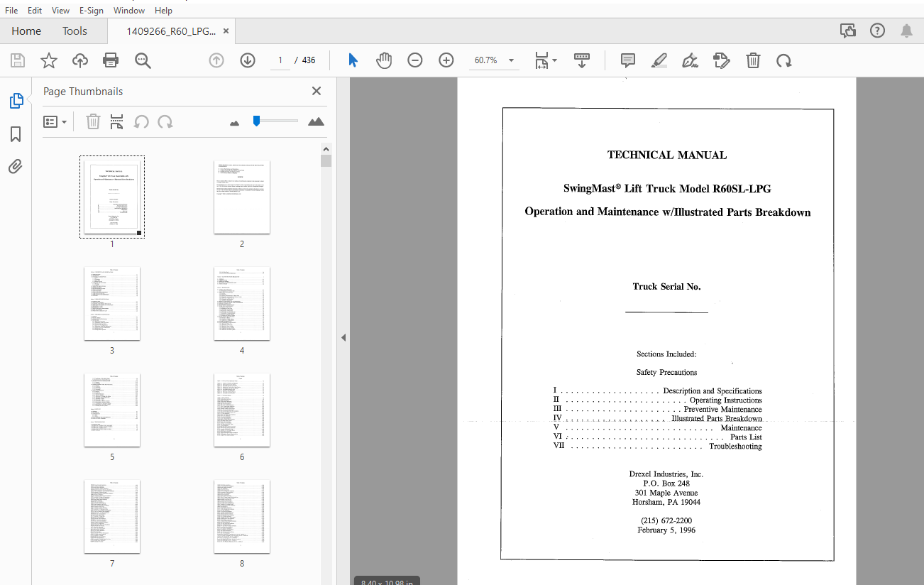924x585 pixels.
Task: Select the Highlight text tool
Action: pyautogui.click(x=659, y=60)
